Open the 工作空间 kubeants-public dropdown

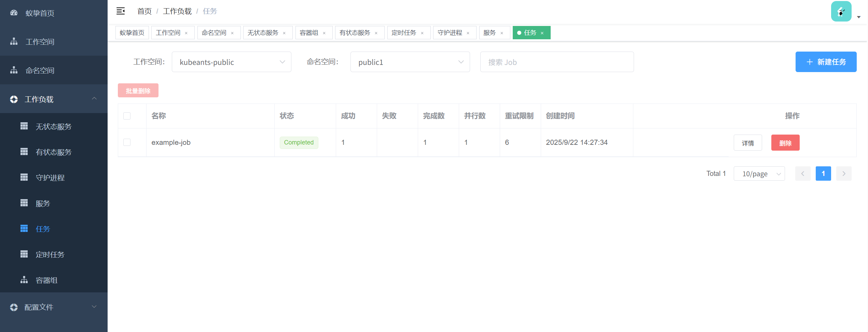(231, 62)
